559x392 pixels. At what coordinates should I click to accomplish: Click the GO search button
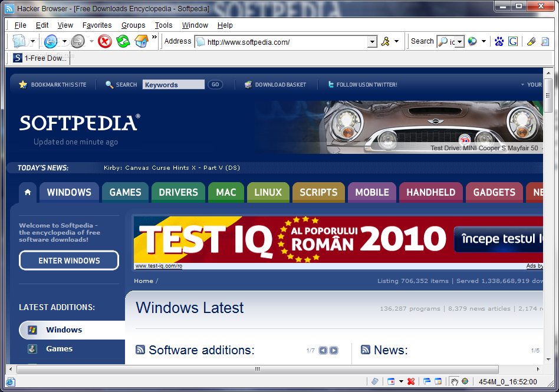pyautogui.click(x=215, y=84)
